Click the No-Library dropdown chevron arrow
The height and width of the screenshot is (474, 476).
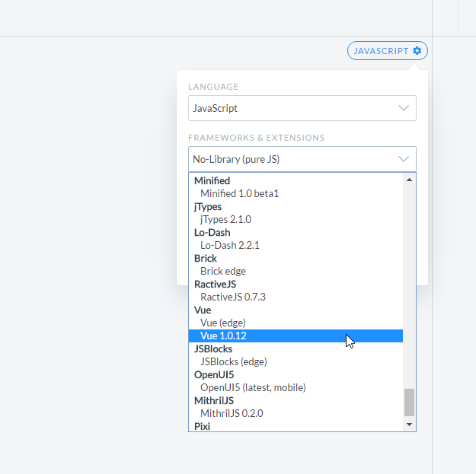coord(404,159)
